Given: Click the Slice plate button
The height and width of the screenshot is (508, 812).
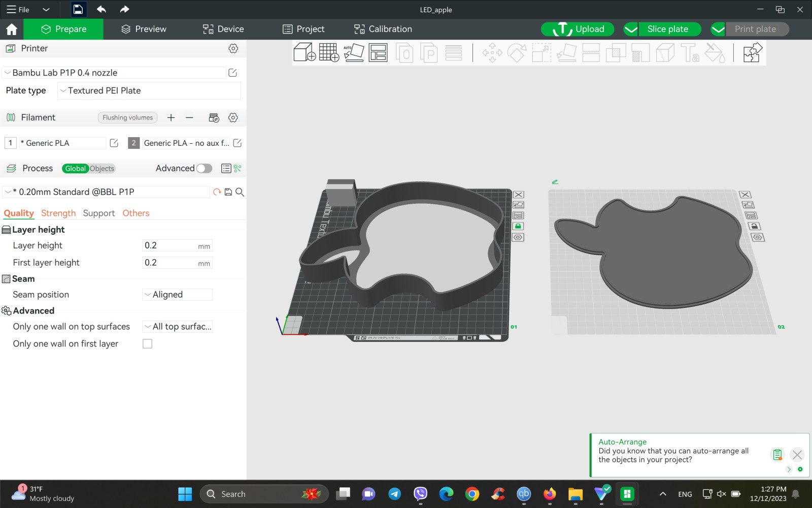Looking at the screenshot, I should pos(667,29).
